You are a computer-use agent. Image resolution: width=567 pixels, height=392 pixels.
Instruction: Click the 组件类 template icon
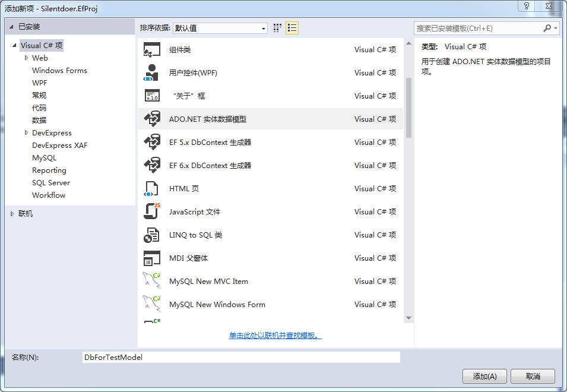(152, 49)
